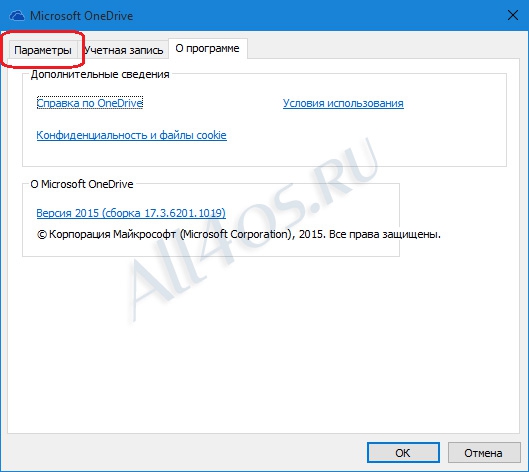529x472 pixels.
Task: Open the Учетная запись tab
Action: click(123, 50)
